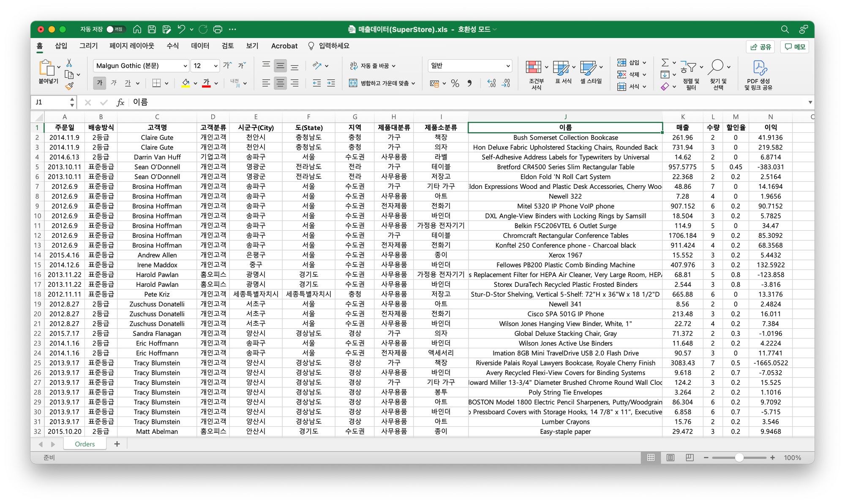Image resolution: width=845 pixels, height=504 pixels.
Task: Click the yellow fill color swatch
Action: [186, 83]
